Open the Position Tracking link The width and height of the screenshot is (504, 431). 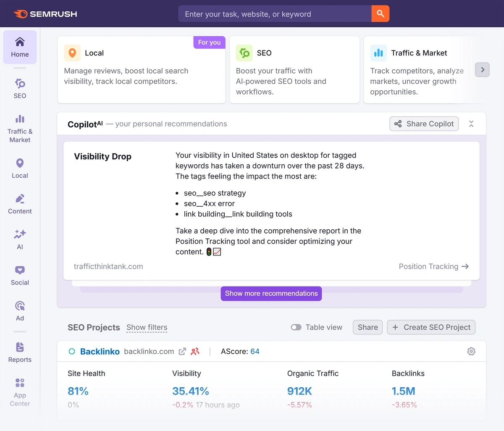click(x=434, y=266)
